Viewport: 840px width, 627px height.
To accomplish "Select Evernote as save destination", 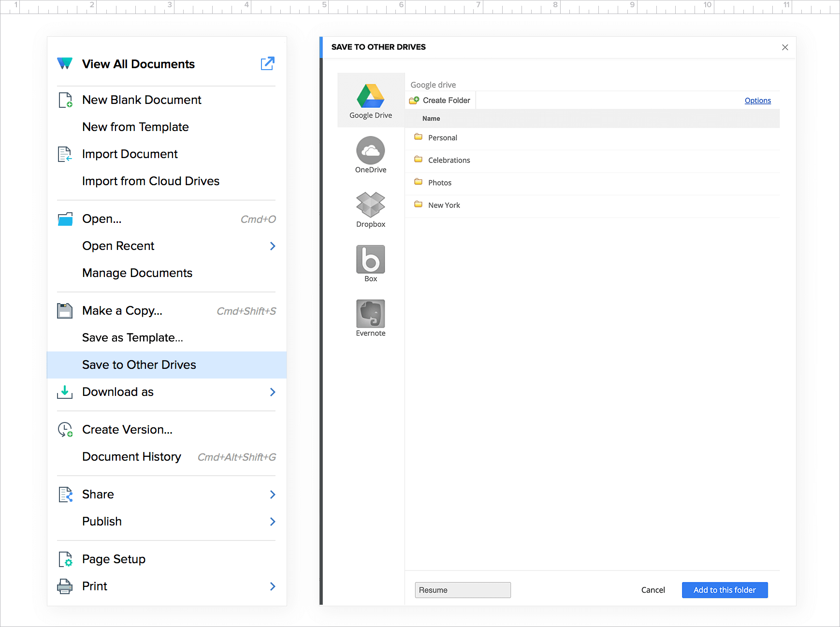I will pyautogui.click(x=370, y=314).
